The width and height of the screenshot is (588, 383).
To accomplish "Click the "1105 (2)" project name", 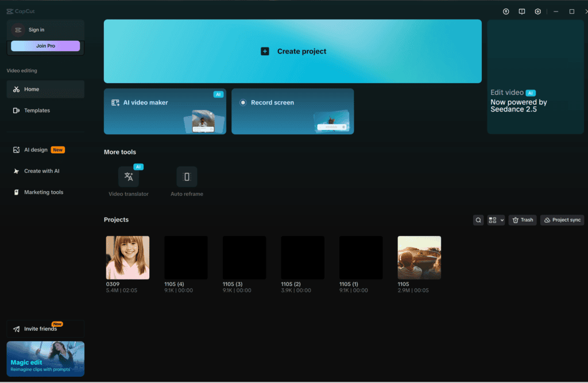I will click(291, 284).
